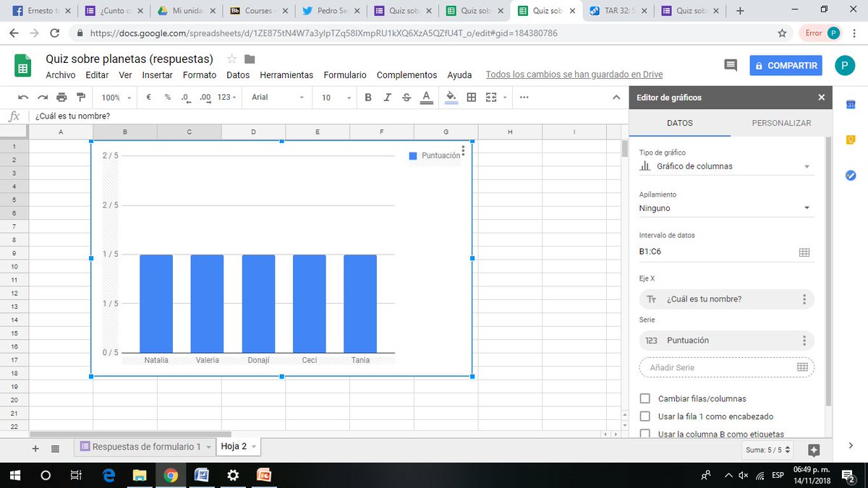The image size is (868, 488).
Task: Open Google Sheets home icon
Action: tap(23, 66)
